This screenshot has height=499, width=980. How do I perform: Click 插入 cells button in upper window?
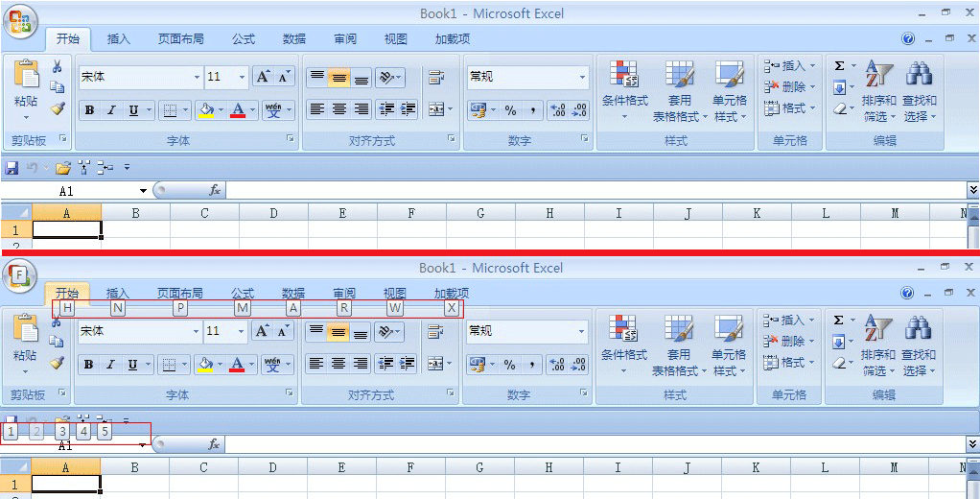point(791,65)
